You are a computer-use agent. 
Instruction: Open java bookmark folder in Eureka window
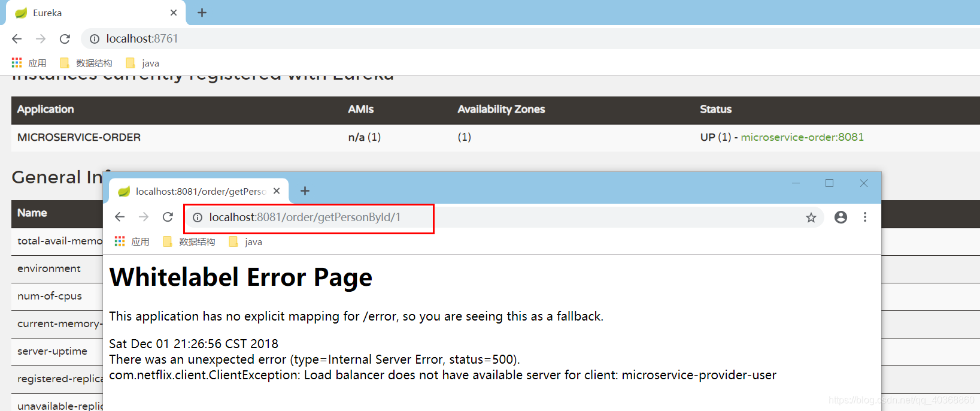coord(142,63)
